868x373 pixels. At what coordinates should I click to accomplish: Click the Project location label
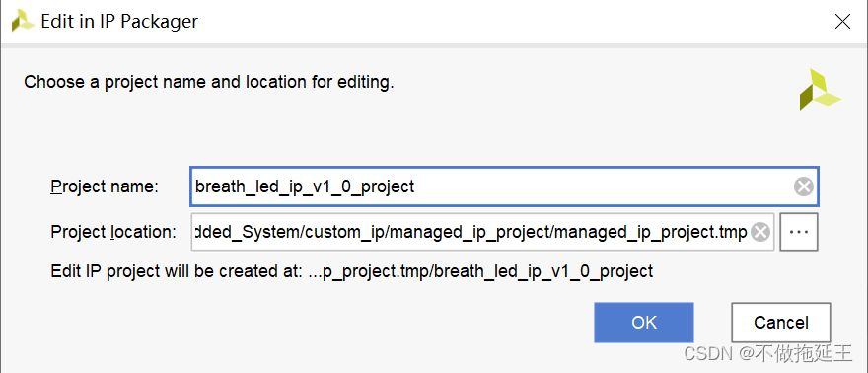[113, 233]
